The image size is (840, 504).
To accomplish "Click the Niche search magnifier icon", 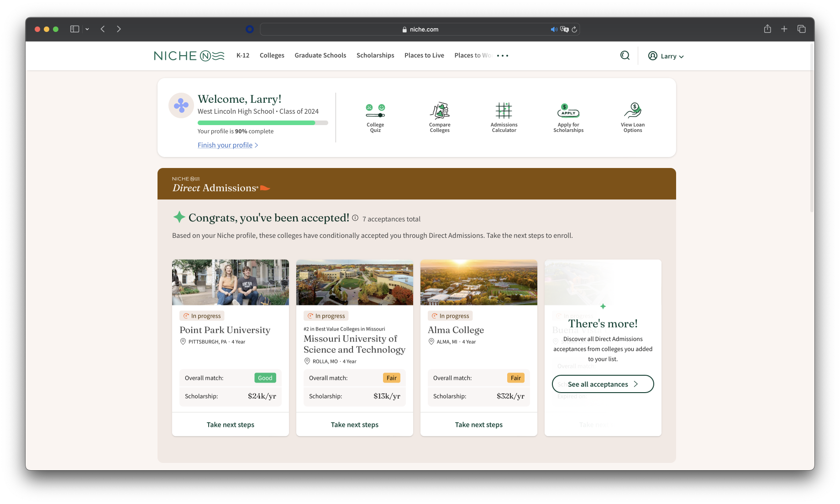I will tap(625, 56).
